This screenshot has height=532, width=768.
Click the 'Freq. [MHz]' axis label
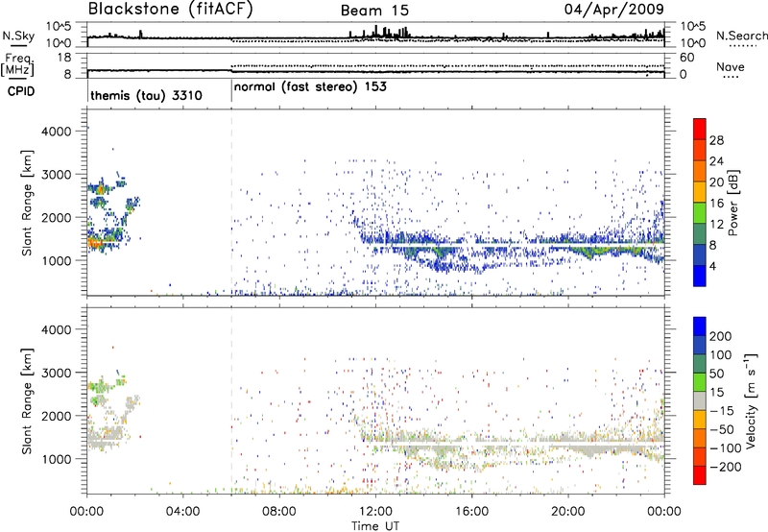tap(18, 65)
